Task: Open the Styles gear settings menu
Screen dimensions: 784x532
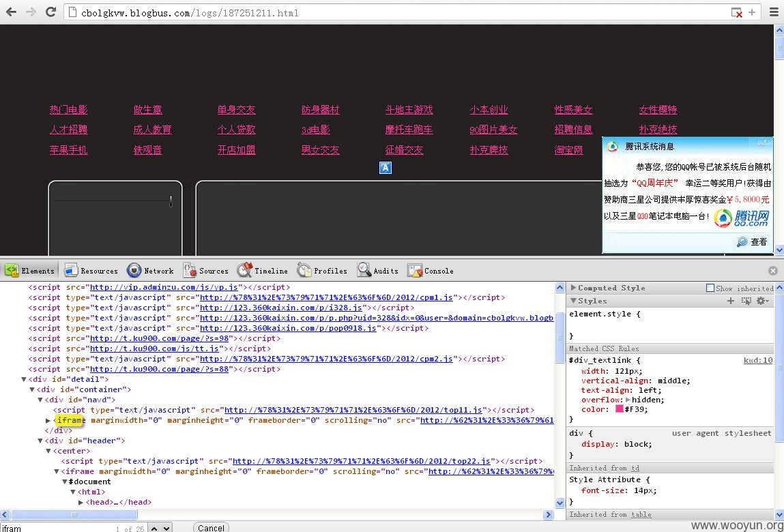Action: (x=762, y=301)
